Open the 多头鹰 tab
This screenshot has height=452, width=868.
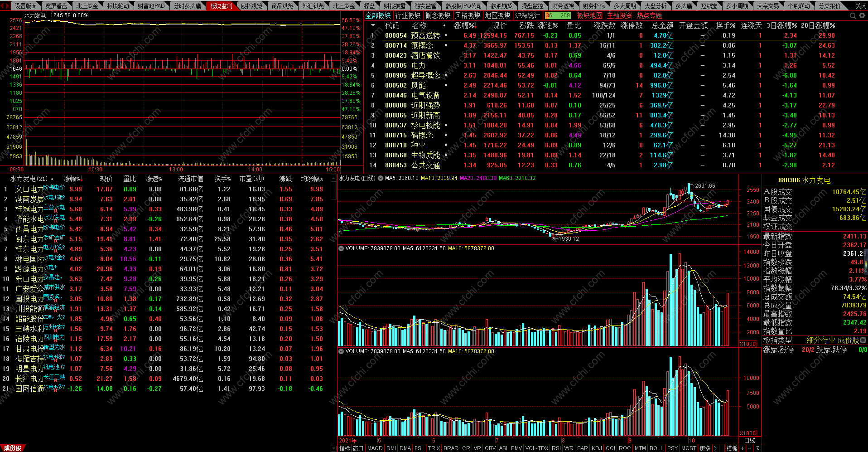(684, 6)
